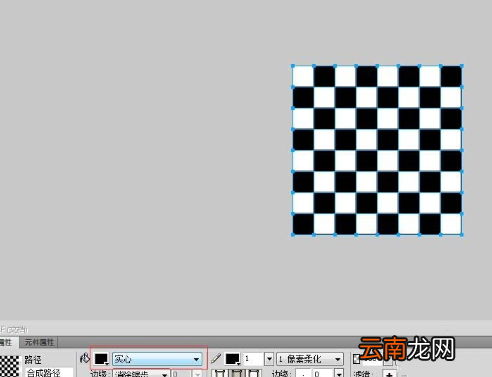Select the checkerboard shape on canvas
Screen dimensions: 492x377
coord(377,150)
